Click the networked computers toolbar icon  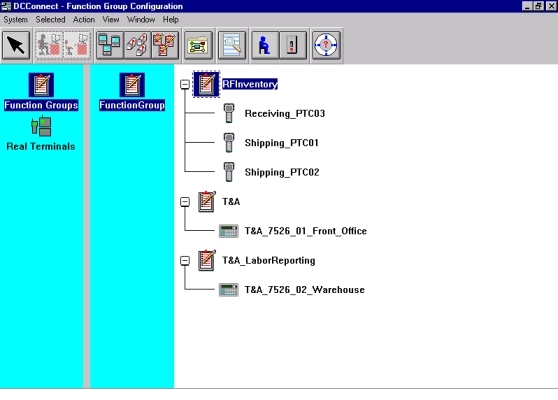click(x=110, y=45)
